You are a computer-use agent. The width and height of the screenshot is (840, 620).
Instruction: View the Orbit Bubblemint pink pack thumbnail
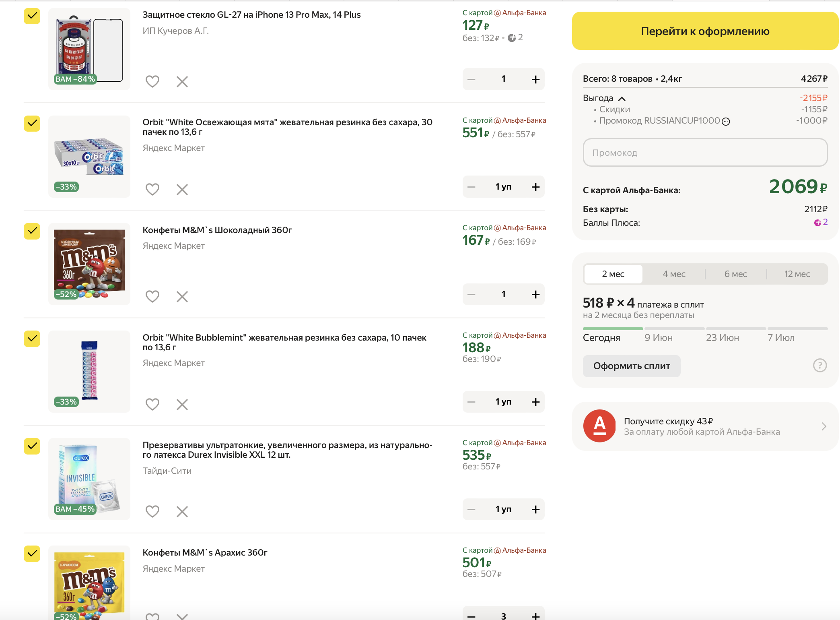pyautogui.click(x=89, y=372)
